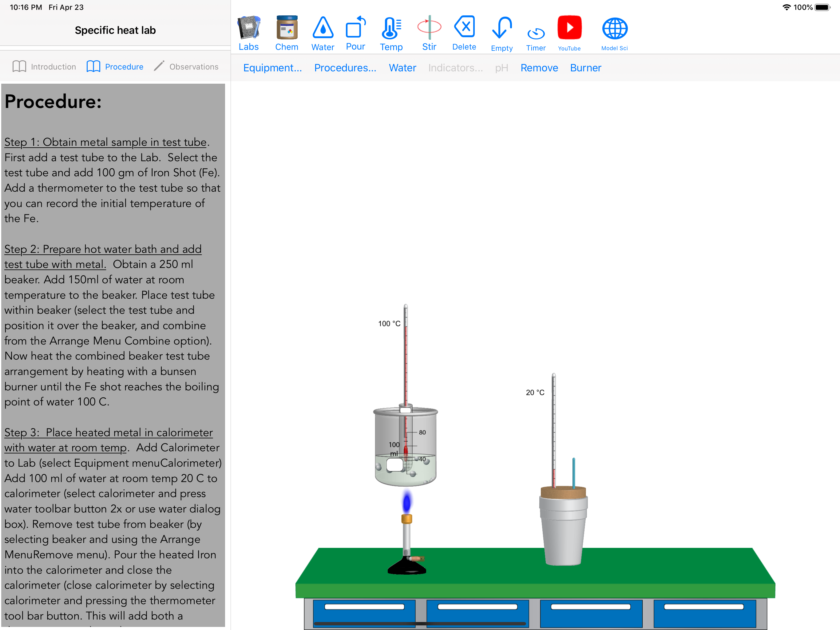Click the Step 3 heading text
840x630 pixels.
click(108, 440)
